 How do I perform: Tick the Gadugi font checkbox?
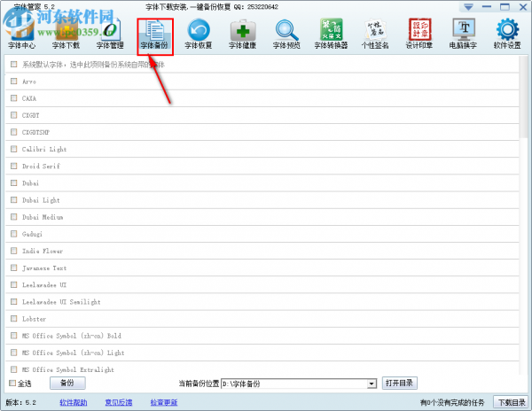(13, 234)
